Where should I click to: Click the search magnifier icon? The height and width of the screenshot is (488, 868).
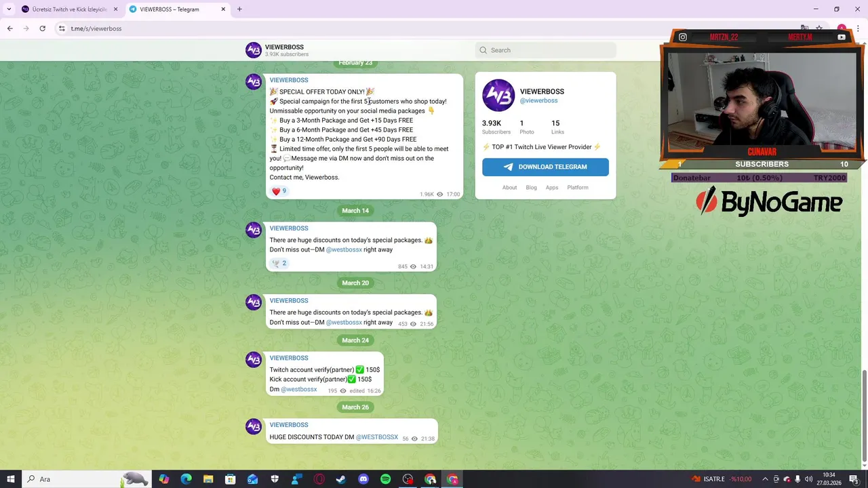(x=483, y=50)
